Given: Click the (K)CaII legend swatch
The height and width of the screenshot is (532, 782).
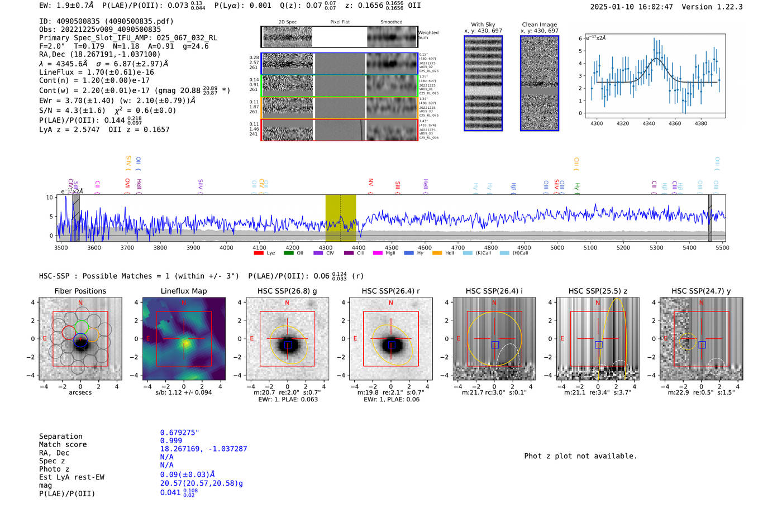Looking at the screenshot, I should [468, 253].
